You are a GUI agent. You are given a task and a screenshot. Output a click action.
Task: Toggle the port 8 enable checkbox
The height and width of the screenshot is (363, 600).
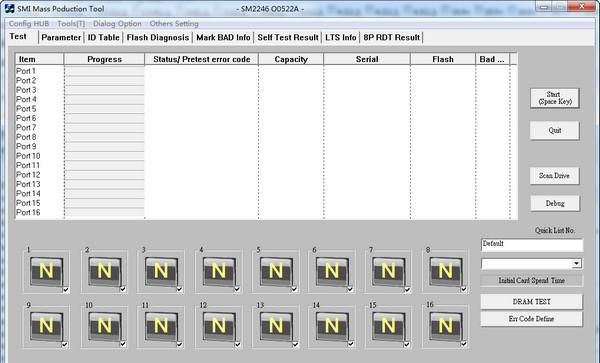pos(464,289)
